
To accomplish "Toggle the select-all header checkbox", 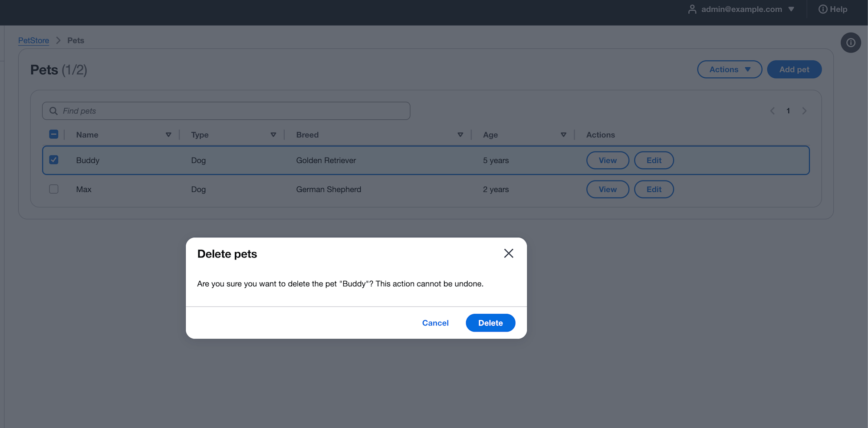I will [x=54, y=134].
